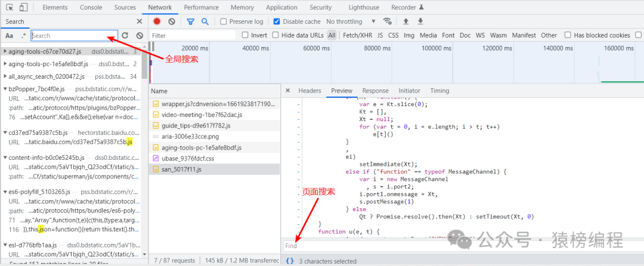Export HAR file download icon
Image resolution: width=644 pixels, height=266 pixels.
(x=420, y=21)
